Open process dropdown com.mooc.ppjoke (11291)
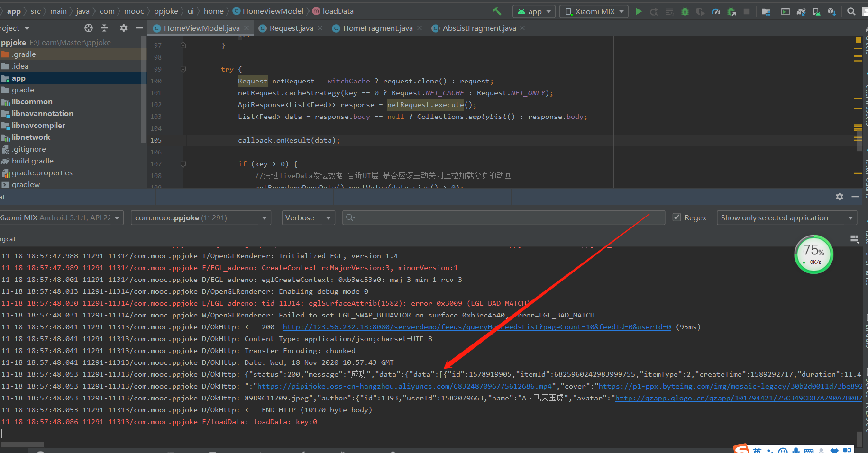Viewport: 868px width, 453px height. [x=201, y=218]
